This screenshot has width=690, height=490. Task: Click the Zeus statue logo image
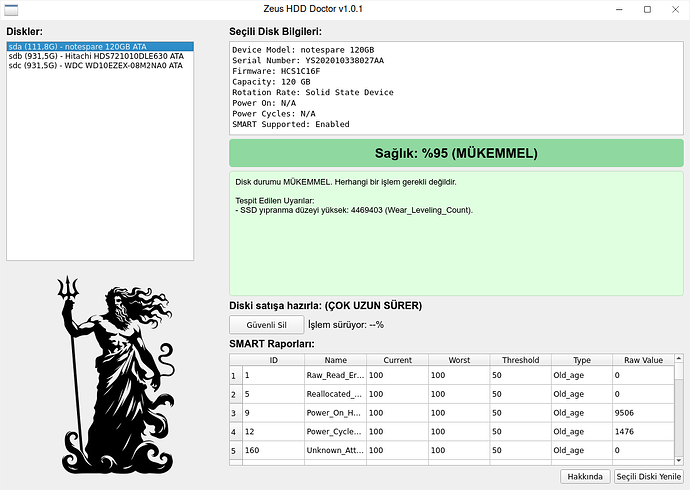(116, 375)
